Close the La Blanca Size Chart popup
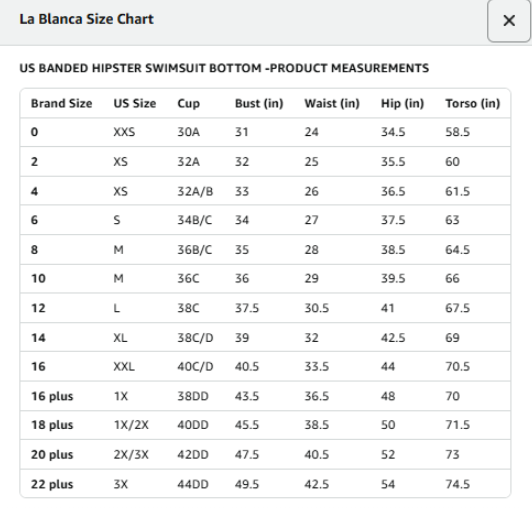Viewport: 532px width, 511px height. click(x=509, y=21)
